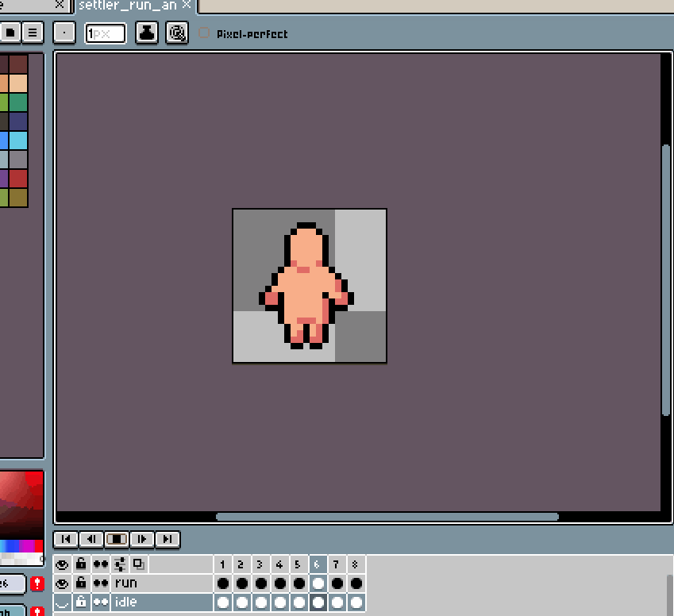
Task: Step back to the previous frame
Action: coord(91,539)
